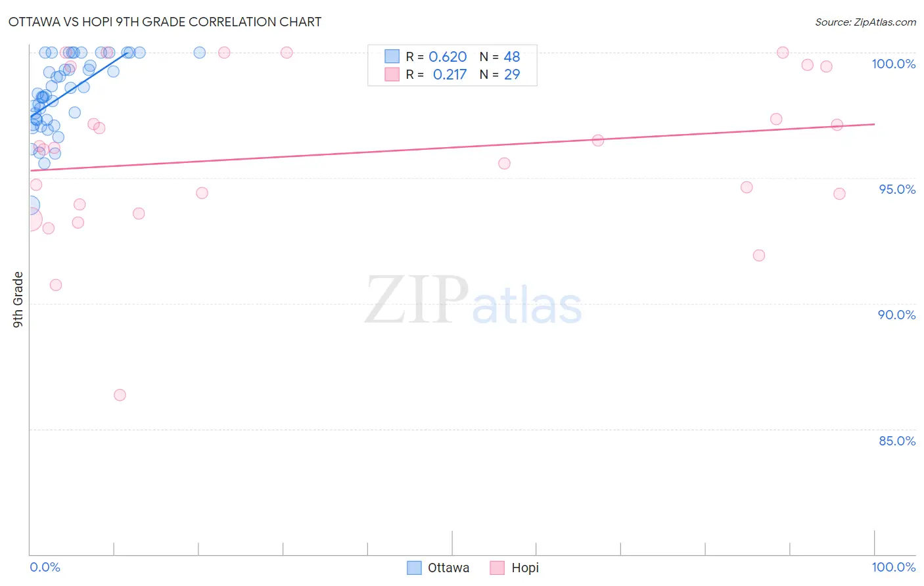Screen dimensions: 924x586
Task: Click the ZIPatlas watermark in chart center
Action: [473, 300]
